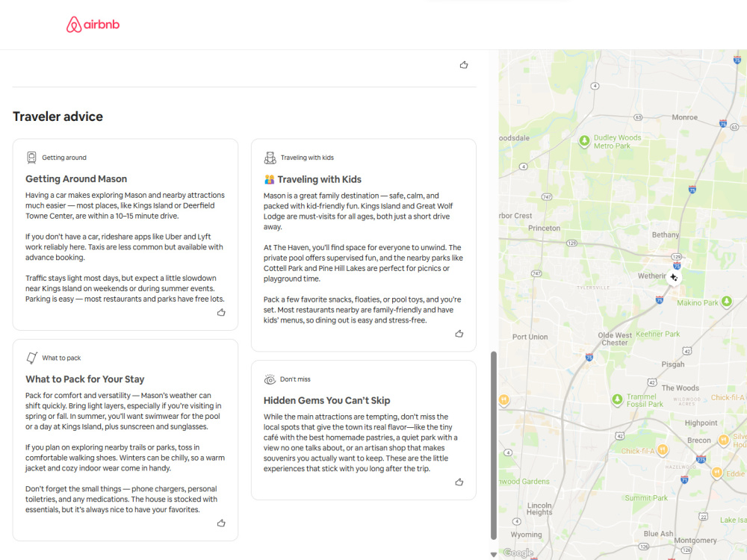
Task: Click Monroe label on the map
Action: click(684, 118)
